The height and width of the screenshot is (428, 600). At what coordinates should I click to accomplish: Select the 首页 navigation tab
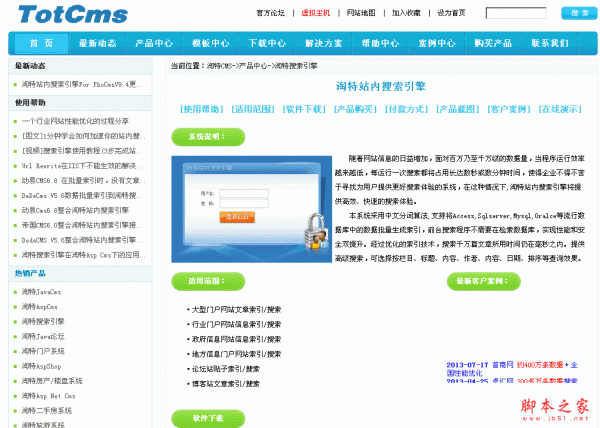[41, 43]
